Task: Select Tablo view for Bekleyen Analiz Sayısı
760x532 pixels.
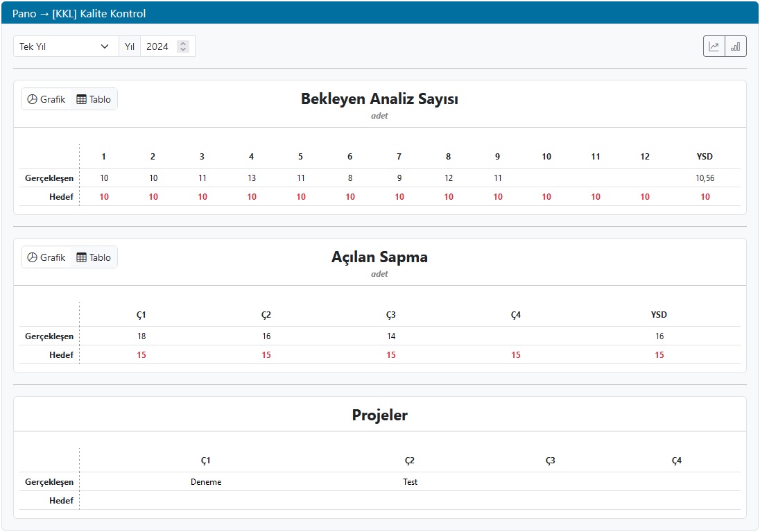Action: coord(94,99)
